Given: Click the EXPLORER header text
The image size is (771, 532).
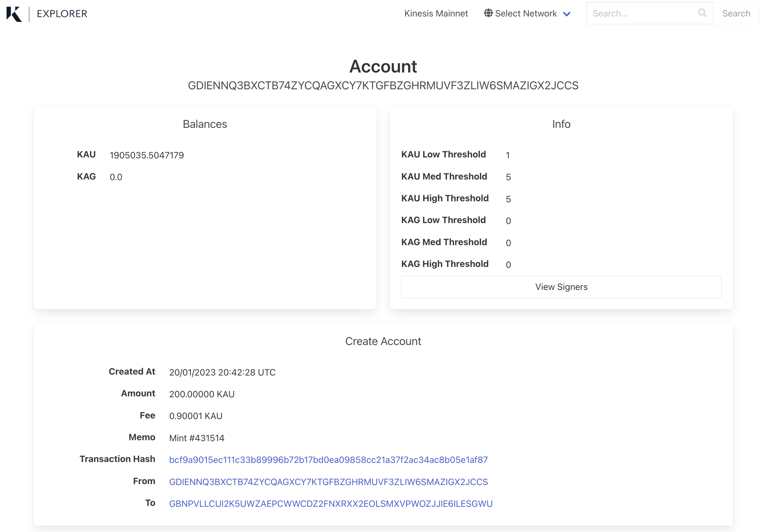Looking at the screenshot, I should (x=62, y=14).
